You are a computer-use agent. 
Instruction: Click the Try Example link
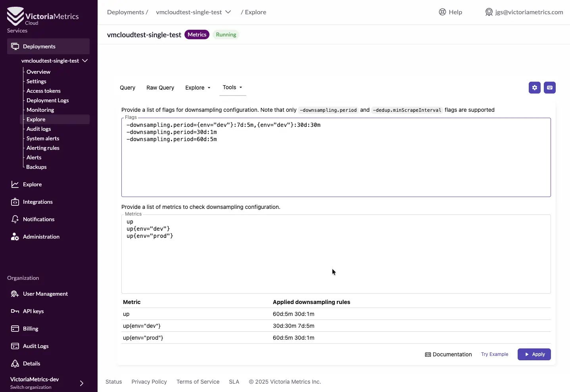click(494, 354)
